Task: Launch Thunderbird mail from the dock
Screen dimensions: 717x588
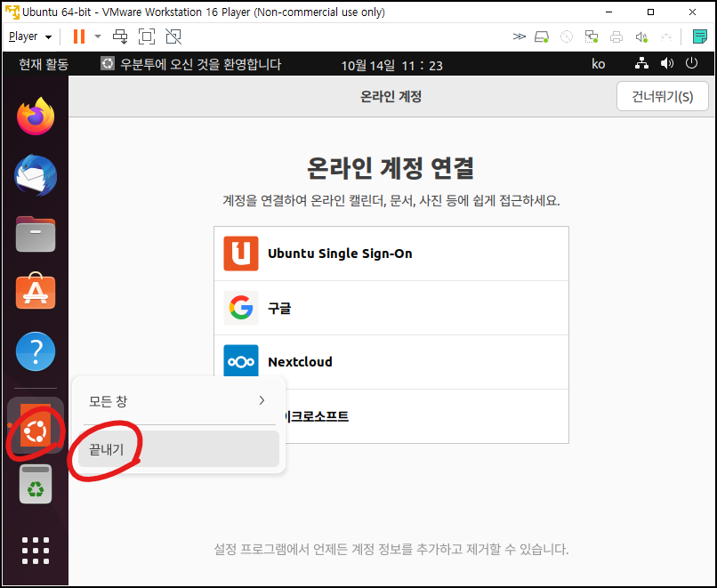Action: (x=36, y=175)
